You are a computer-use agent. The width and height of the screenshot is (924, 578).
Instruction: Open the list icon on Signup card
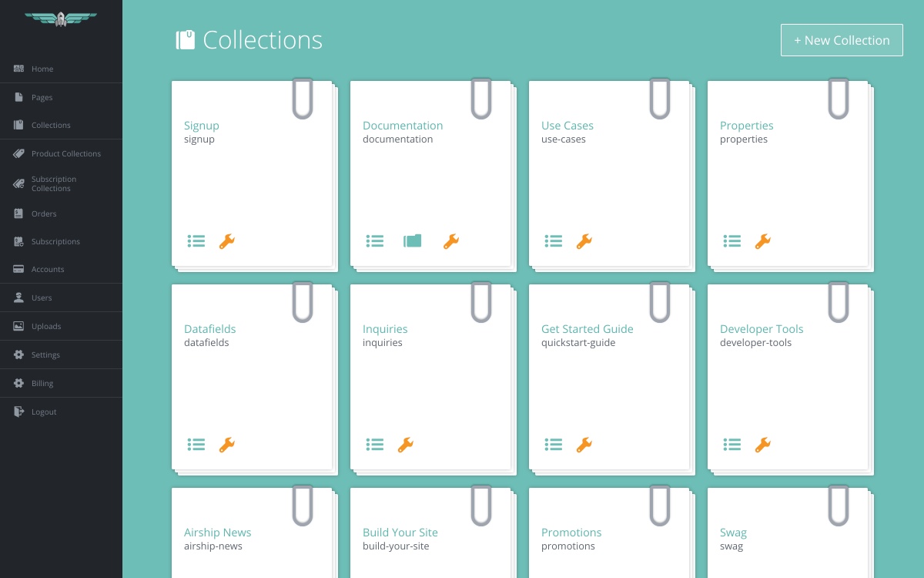coord(196,241)
